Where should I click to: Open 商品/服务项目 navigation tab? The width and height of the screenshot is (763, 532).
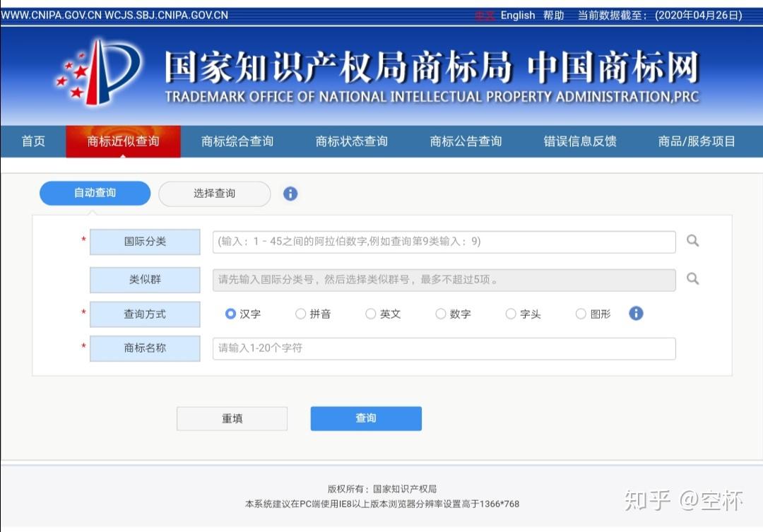pos(697,141)
